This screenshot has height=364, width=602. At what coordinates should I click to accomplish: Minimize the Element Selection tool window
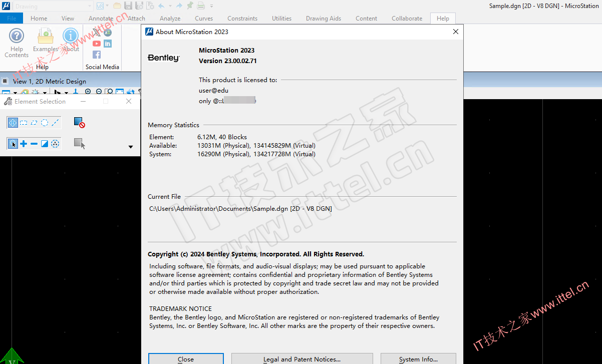[x=83, y=101]
